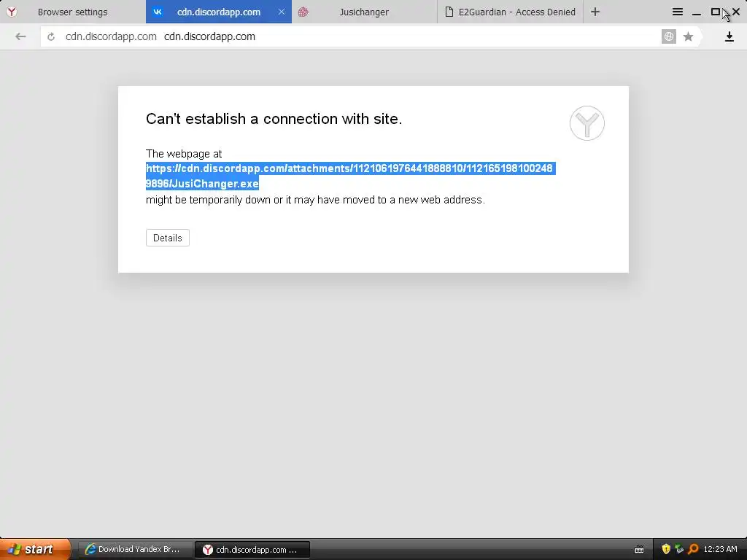Image resolution: width=747 pixels, height=560 pixels.
Task: Click the orange magnifier tray icon
Action: coord(693,549)
